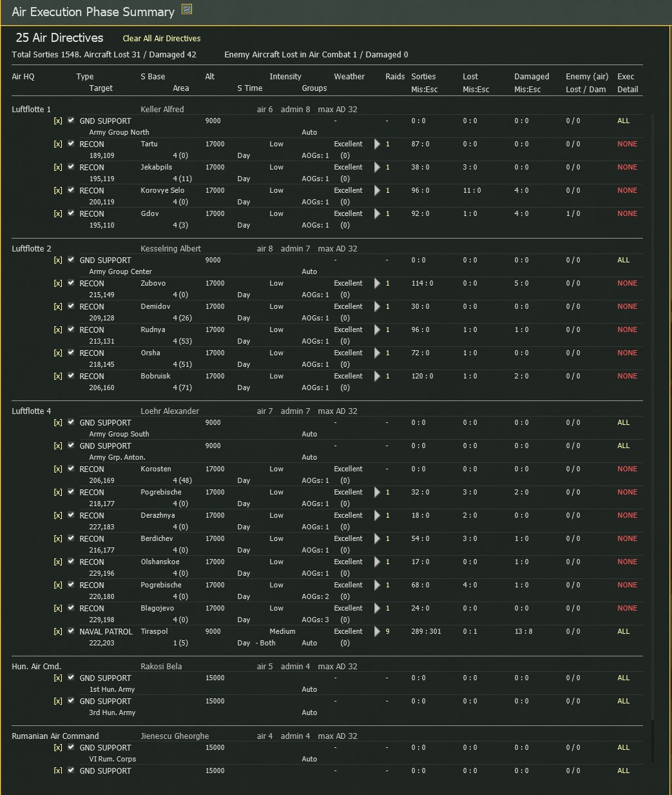Remove the Olshanskoe RECON directive [x]
The width and height of the screenshot is (672, 795).
[58, 562]
